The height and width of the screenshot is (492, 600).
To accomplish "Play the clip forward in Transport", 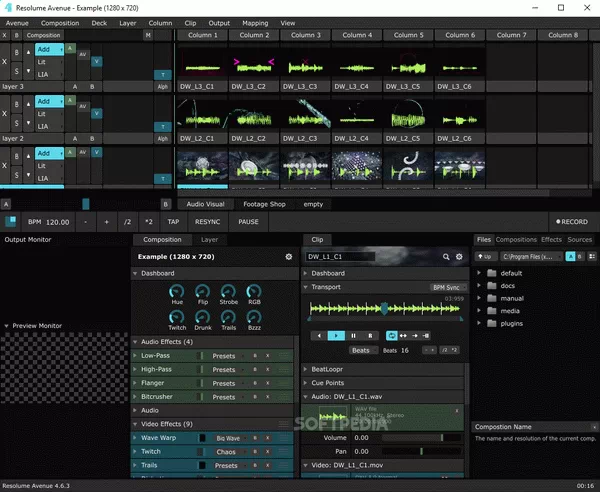I will point(336,336).
